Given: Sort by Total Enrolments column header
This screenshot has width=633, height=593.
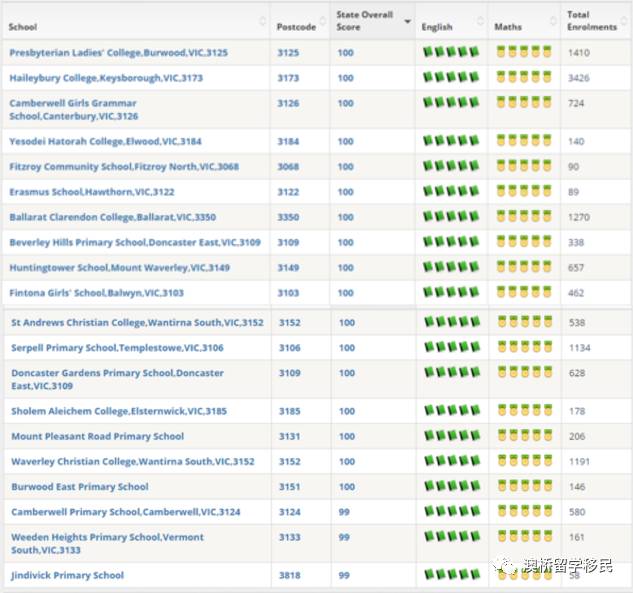Looking at the screenshot, I should [x=596, y=21].
